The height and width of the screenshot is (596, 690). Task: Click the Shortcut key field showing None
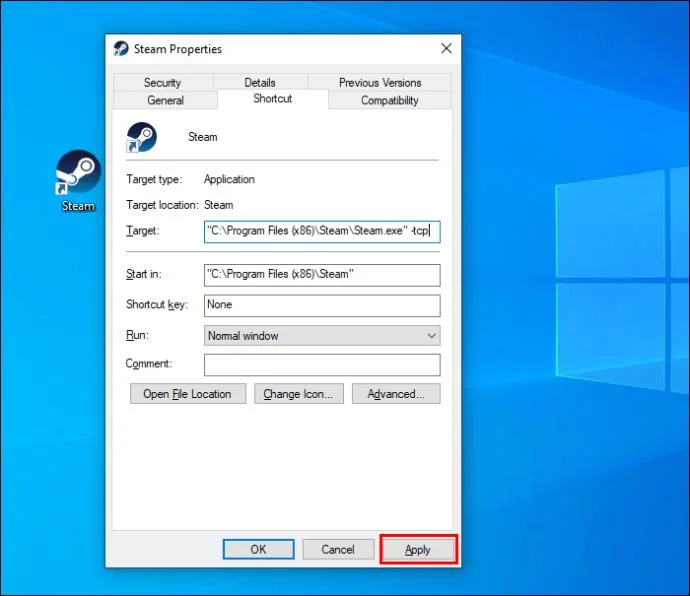(x=322, y=305)
